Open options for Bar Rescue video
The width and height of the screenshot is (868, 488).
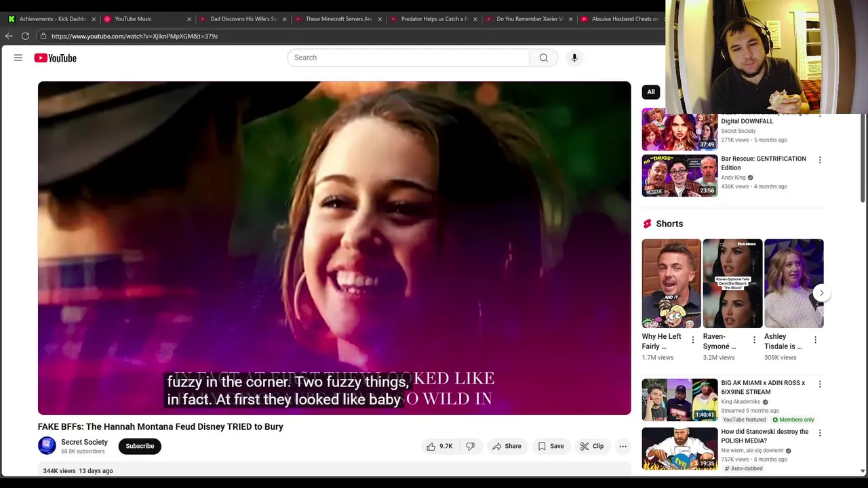(820, 161)
